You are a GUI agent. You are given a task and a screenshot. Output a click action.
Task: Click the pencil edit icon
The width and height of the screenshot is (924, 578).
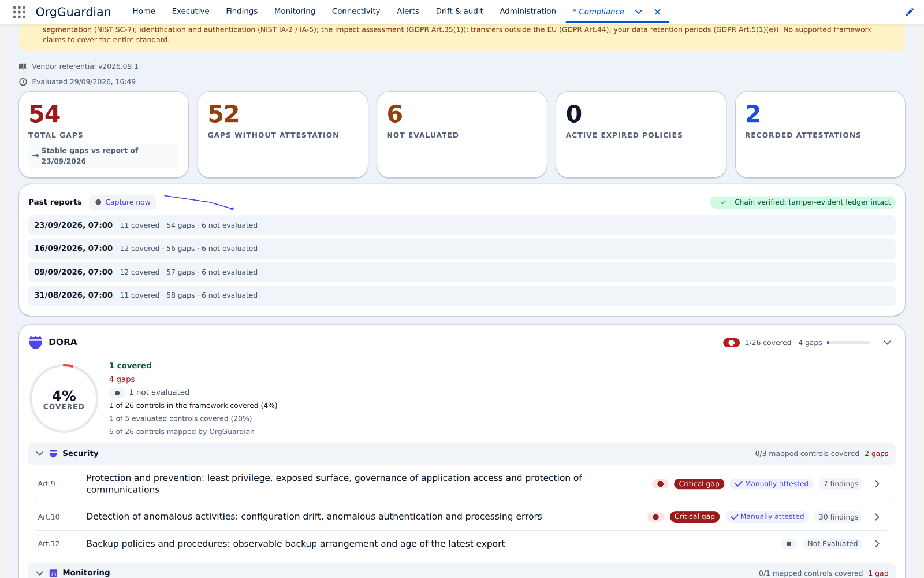[x=910, y=12]
